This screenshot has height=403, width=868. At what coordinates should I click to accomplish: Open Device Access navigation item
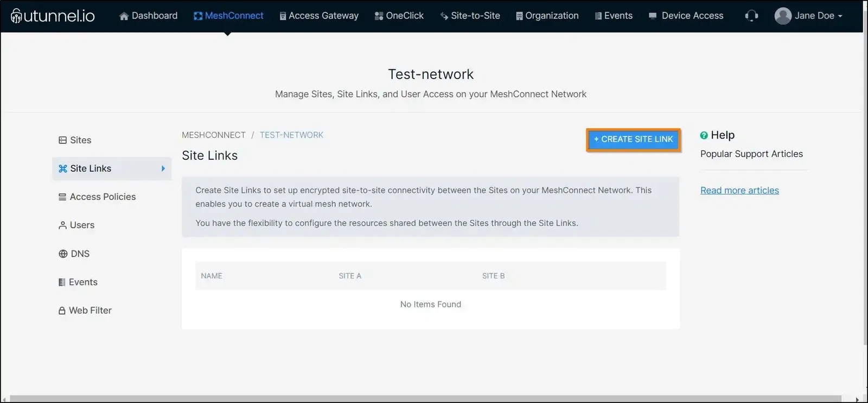click(x=686, y=16)
